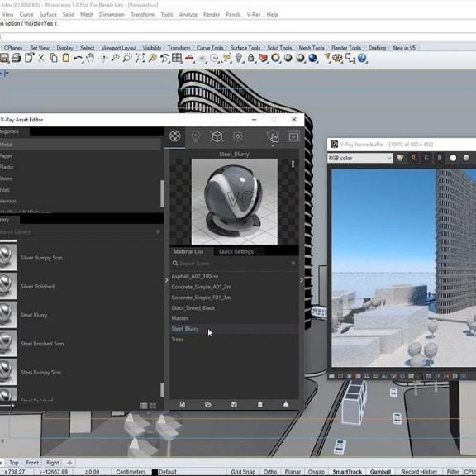Toggle Blue channel in frame buffer

440,158
